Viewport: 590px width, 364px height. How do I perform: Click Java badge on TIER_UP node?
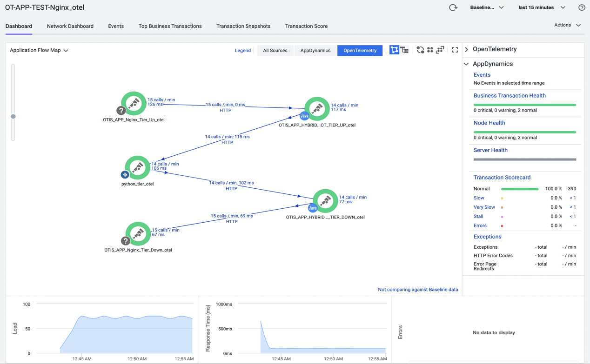304,116
